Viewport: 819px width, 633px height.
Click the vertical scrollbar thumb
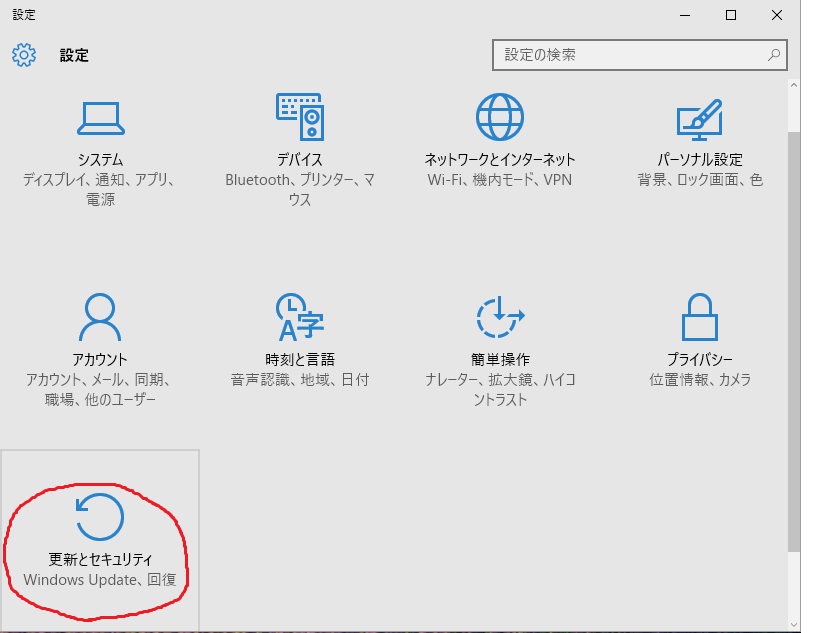click(x=794, y=341)
